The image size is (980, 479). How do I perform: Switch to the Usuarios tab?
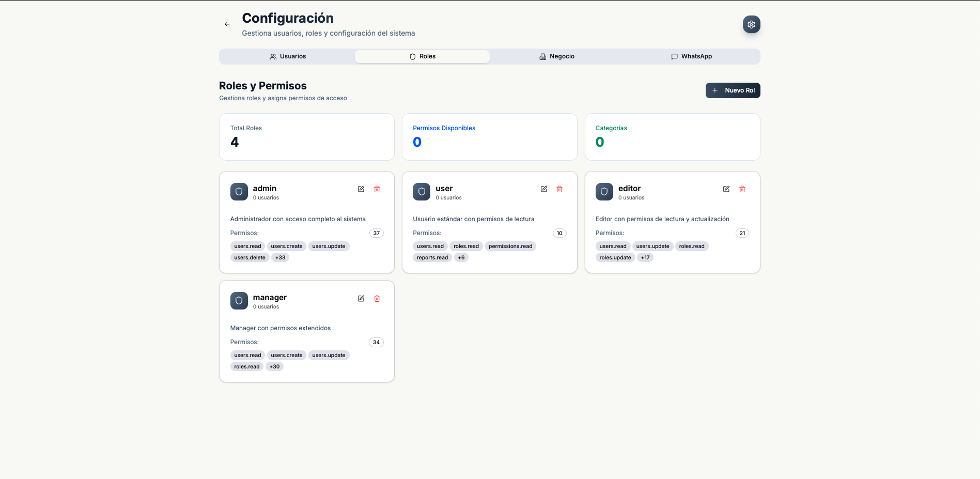[x=288, y=56]
